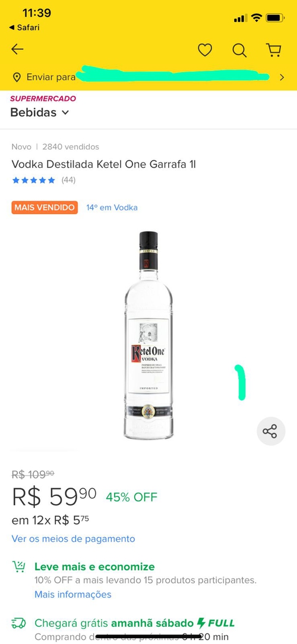297x644 pixels.
Task: Add product to favorites with heart icon
Action: pos(205,50)
